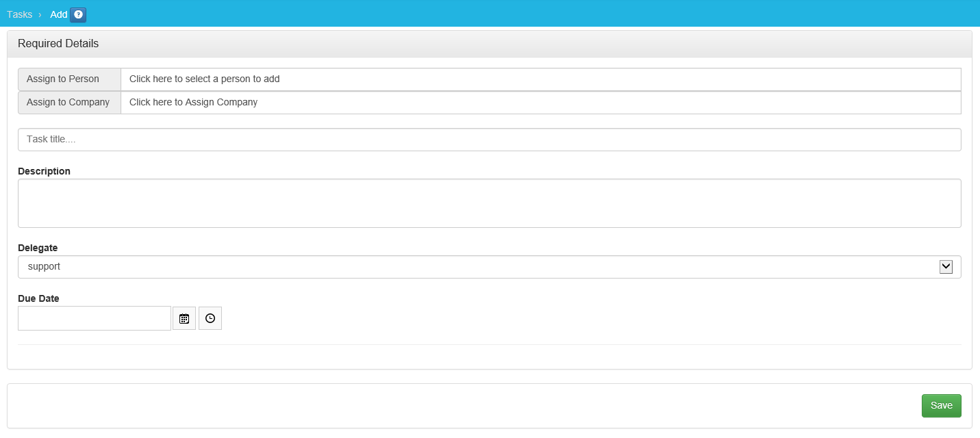Click the Delegate dropdown arrow
The height and width of the screenshot is (438, 980).
pyautogui.click(x=946, y=267)
